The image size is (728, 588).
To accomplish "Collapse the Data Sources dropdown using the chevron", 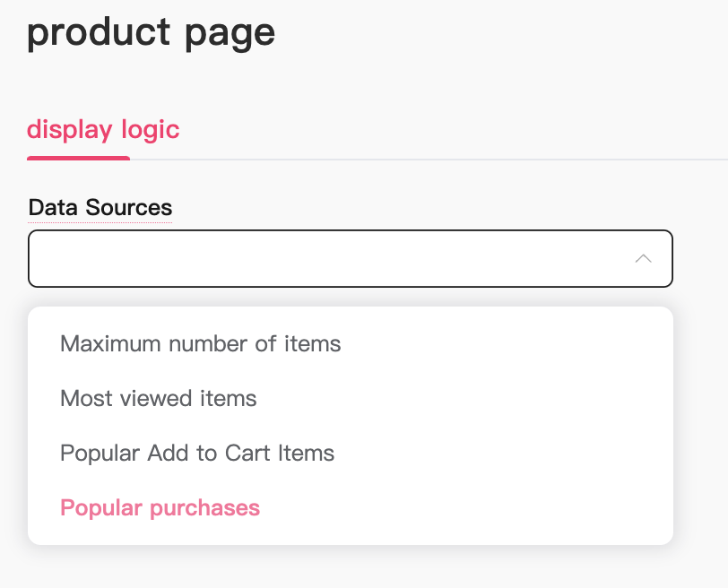I will tap(643, 258).
